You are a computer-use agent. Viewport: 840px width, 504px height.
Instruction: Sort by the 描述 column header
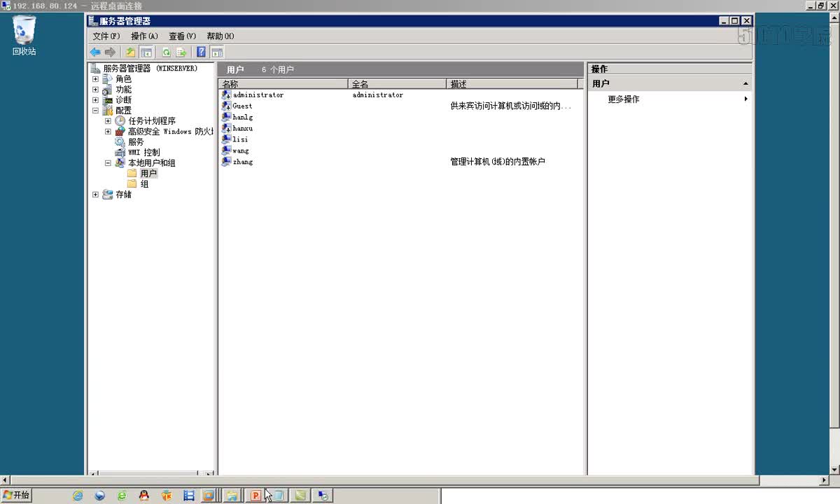coord(512,84)
